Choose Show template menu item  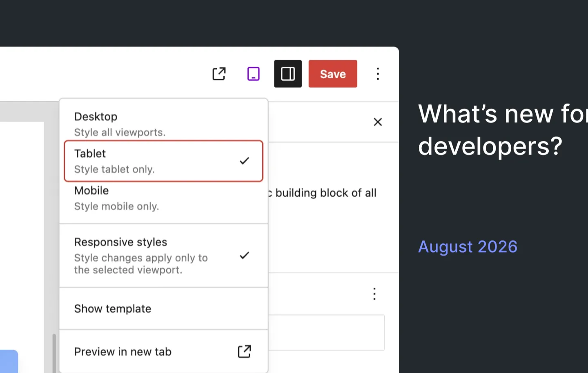163,309
